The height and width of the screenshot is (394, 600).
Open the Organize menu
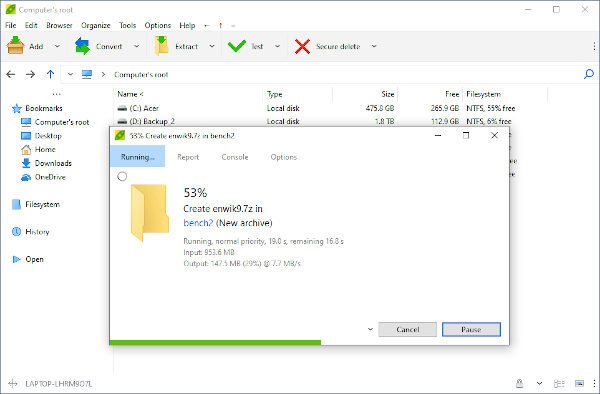coord(96,25)
